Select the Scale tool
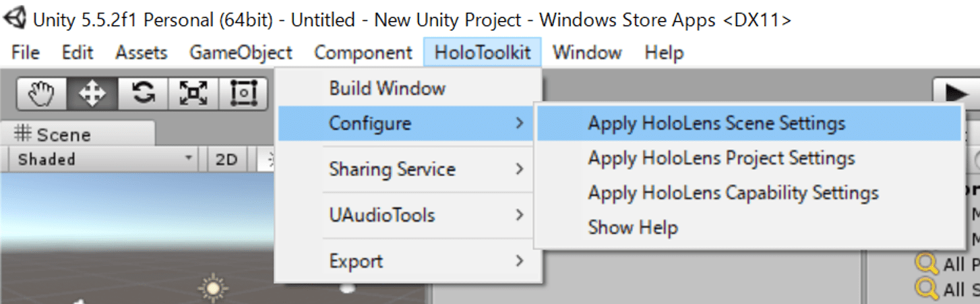 point(193,93)
